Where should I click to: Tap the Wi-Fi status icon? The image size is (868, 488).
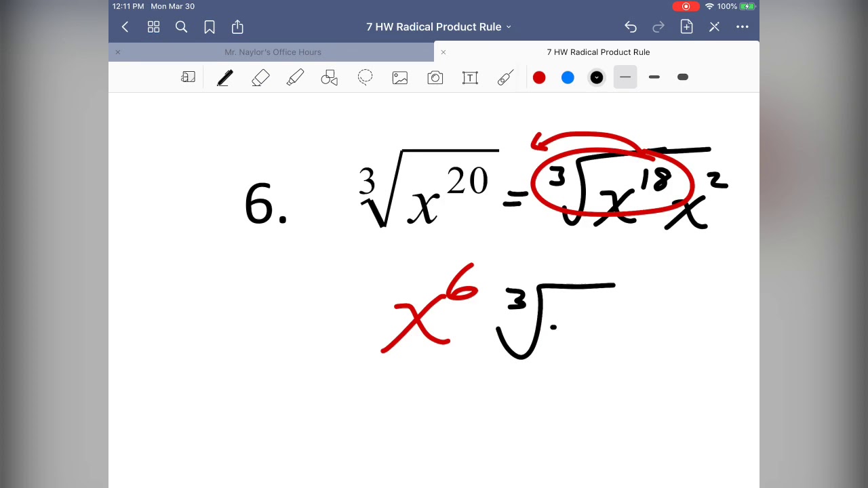click(709, 6)
